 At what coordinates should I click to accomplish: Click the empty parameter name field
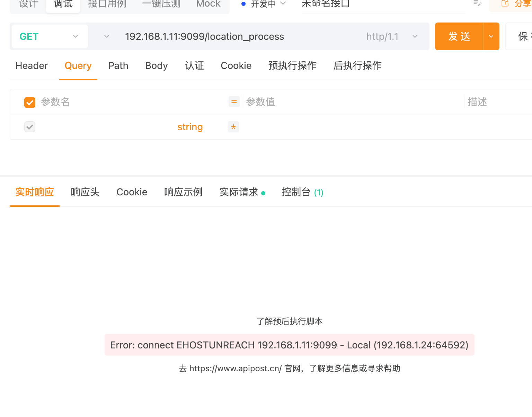pos(106,127)
